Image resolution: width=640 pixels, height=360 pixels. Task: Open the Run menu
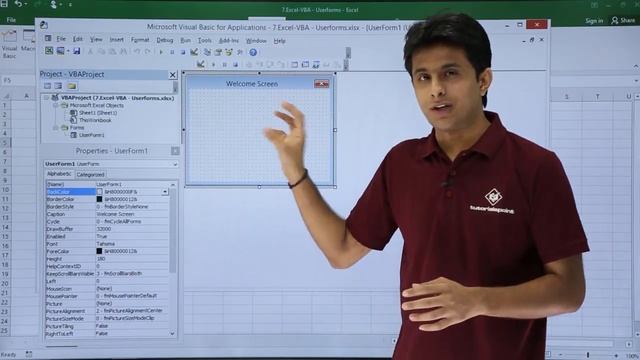pyautogui.click(x=185, y=40)
